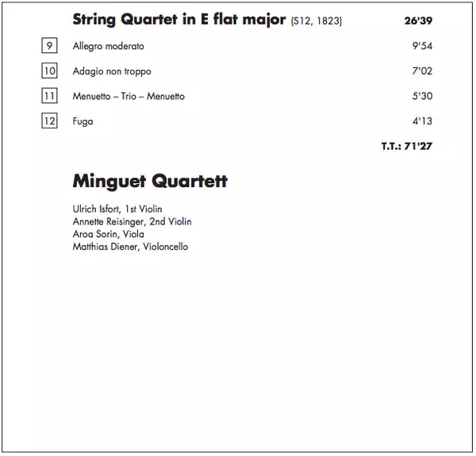This screenshot has width=476, height=456.
Task: Click the 9'54 track duration
Action: [420, 47]
